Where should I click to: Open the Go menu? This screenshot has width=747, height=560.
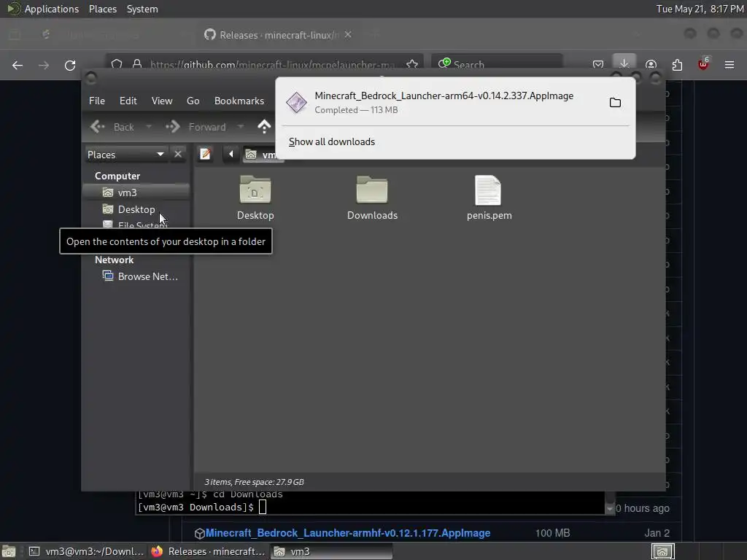tap(193, 101)
